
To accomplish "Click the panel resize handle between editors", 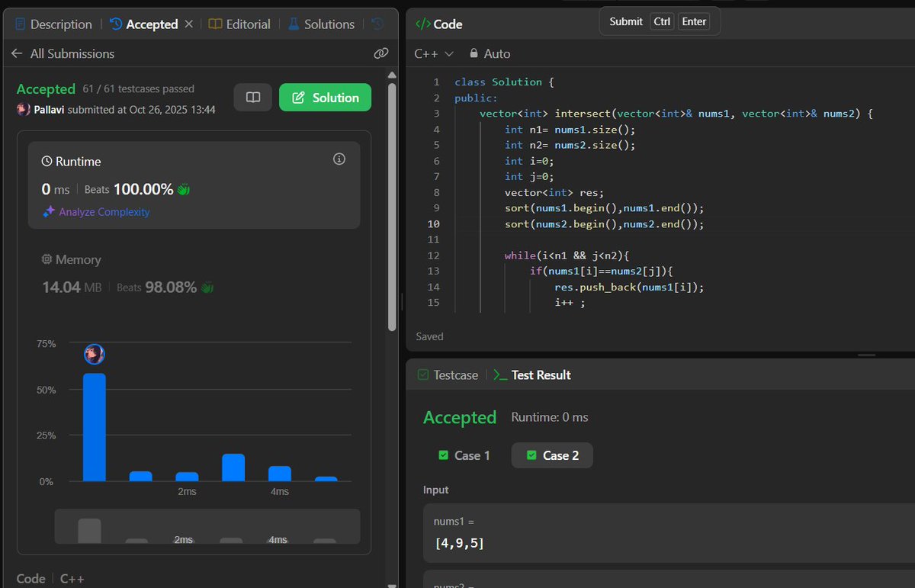I will pos(866,355).
